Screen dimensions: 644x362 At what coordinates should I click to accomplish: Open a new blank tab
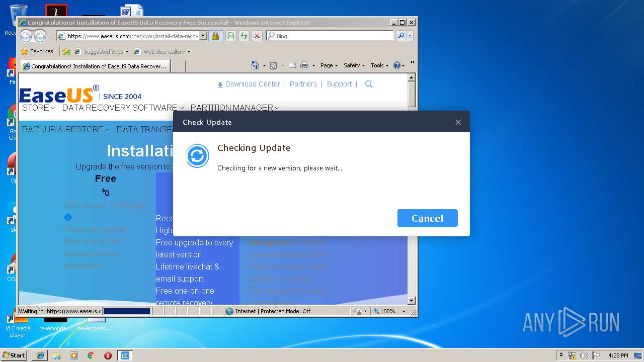178,66
